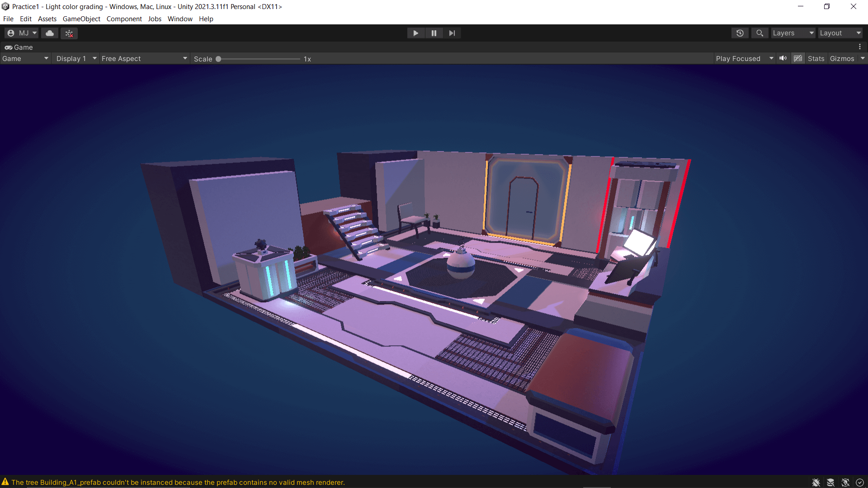Screen dimensions: 868x488
Task: Click the version control icon with red x
Action: (x=69, y=33)
